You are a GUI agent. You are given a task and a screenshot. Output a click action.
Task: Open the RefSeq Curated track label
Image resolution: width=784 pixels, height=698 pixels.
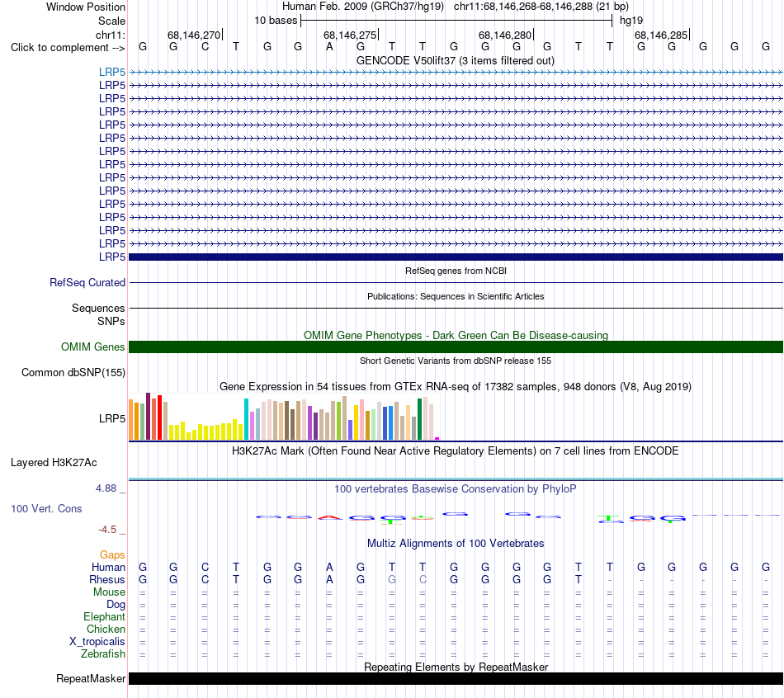87,282
